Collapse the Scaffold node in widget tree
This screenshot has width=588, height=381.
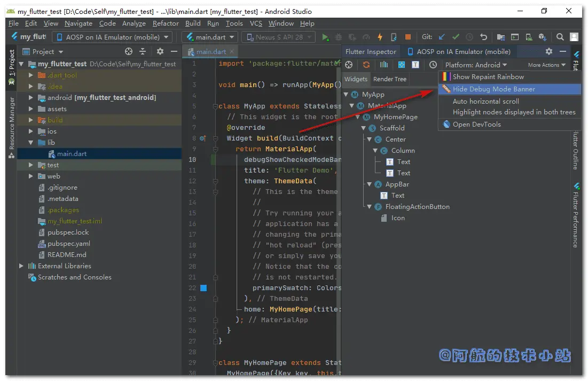364,128
